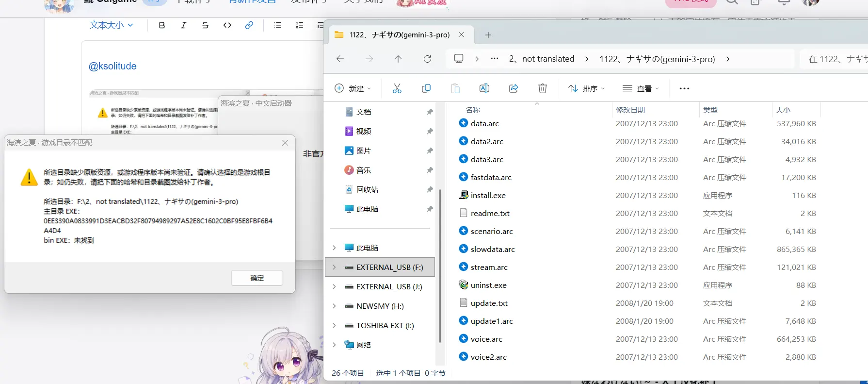Click 确定 button in mismatch dialog
This screenshot has width=868, height=384.
coord(257,278)
